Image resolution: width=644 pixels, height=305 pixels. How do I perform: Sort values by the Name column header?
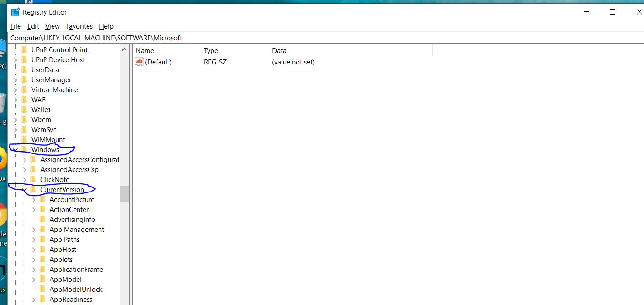(167, 51)
